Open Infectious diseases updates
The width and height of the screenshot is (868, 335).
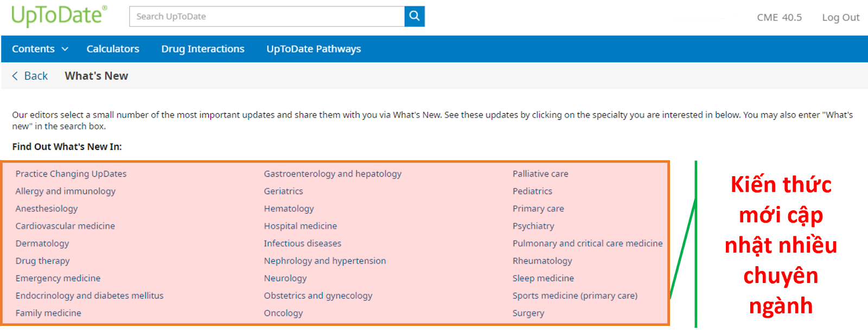303,243
